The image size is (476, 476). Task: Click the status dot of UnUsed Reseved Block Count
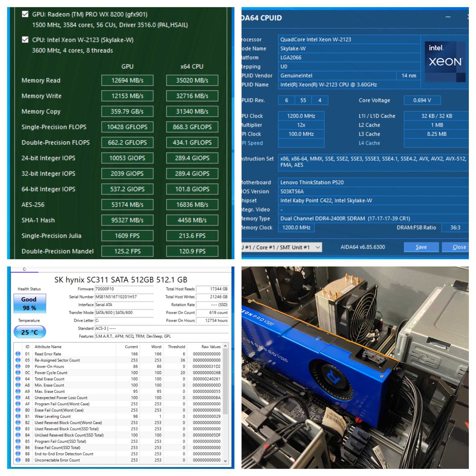coord(18,435)
